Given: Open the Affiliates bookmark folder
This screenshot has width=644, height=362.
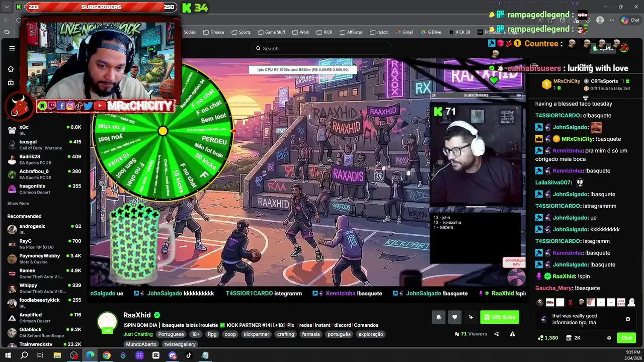Looking at the screenshot, I should 351,32.
